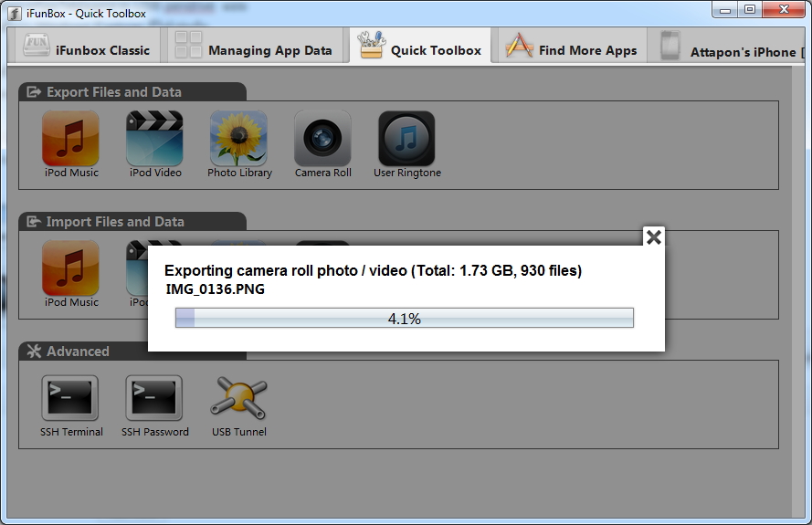Switch to Managing App Data tab
Image resolution: width=812 pixels, height=525 pixels.
(x=254, y=47)
